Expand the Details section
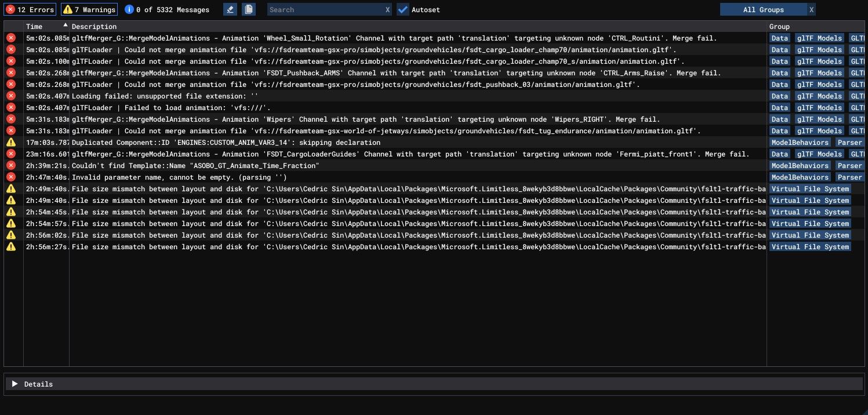The width and height of the screenshot is (868, 415). point(15,384)
